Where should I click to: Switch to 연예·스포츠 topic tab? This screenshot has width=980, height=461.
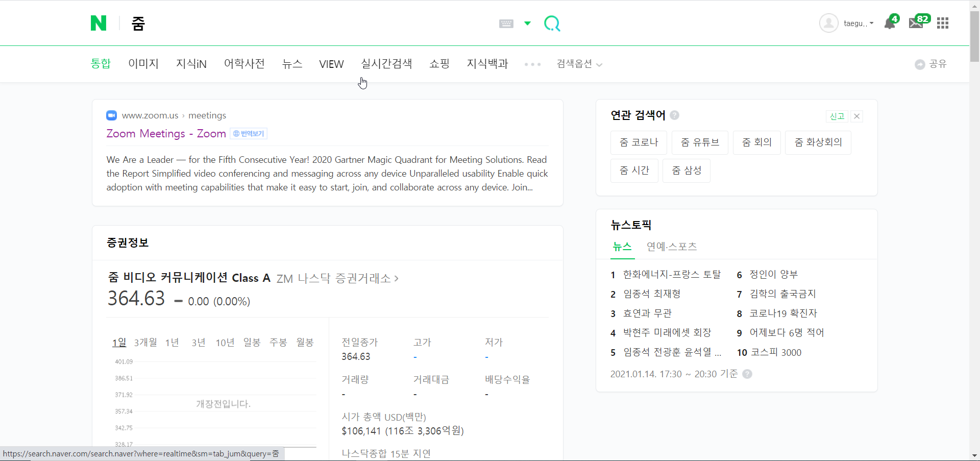672,247
